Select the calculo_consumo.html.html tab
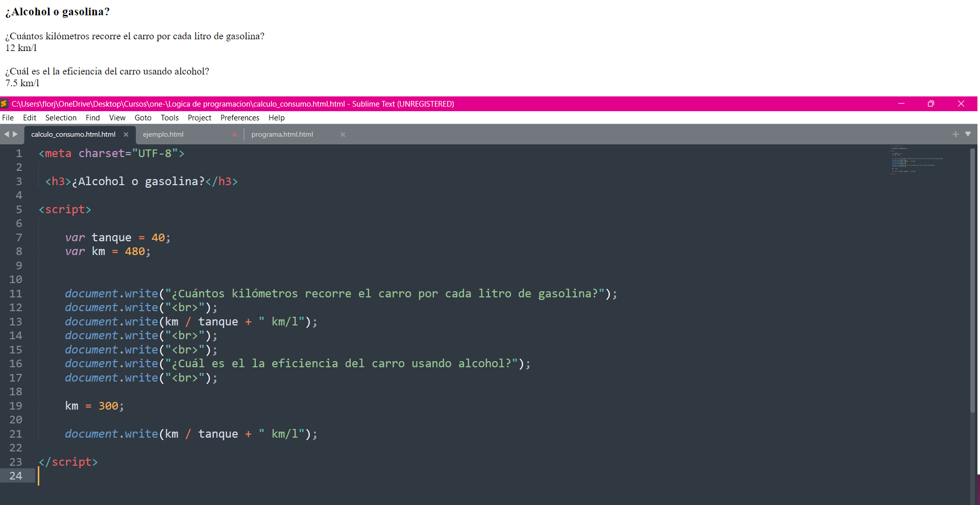The image size is (980, 505). tap(73, 135)
